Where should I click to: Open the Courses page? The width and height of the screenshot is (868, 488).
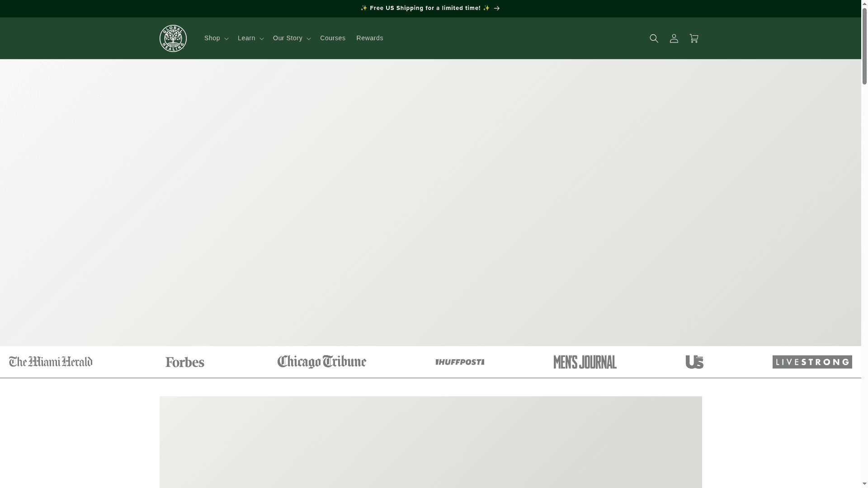[x=332, y=38]
